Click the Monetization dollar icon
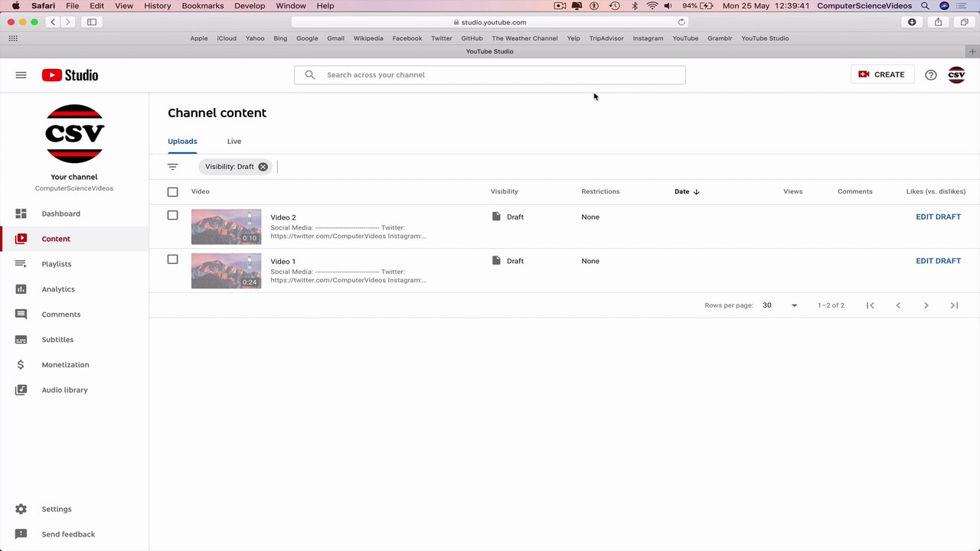The image size is (980, 551). (x=21, y=365)
